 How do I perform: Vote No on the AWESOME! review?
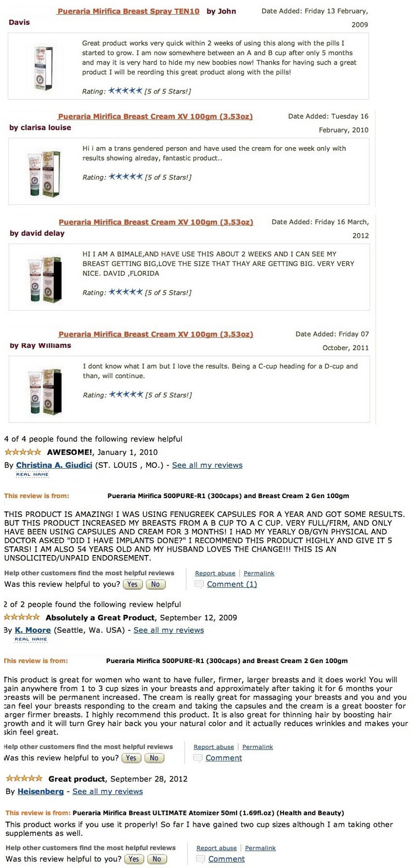[x=155, y=584]
